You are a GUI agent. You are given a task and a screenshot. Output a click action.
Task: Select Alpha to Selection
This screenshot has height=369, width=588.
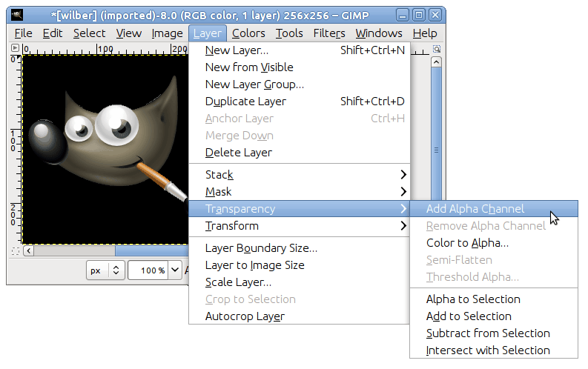point(494,299)
